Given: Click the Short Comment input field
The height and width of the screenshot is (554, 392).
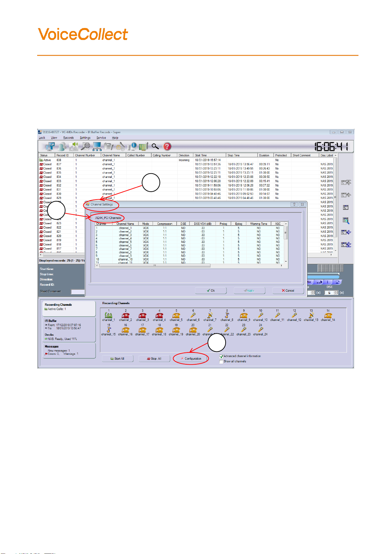Looking at the screenshot, I should (78, 292).
